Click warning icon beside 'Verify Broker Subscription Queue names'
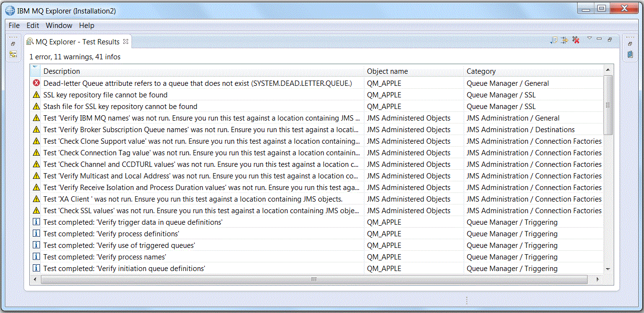The width and height of the screenshot is (644, 313). pyautogui.click(x=36, y=129)
